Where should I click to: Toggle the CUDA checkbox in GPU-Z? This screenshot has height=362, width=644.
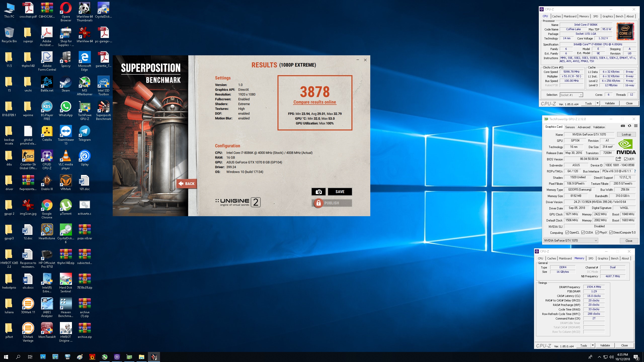coord(583,233)
